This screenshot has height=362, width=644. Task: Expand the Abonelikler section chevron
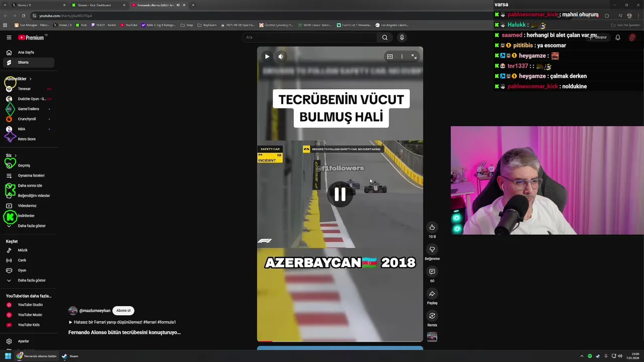(30, 79)
